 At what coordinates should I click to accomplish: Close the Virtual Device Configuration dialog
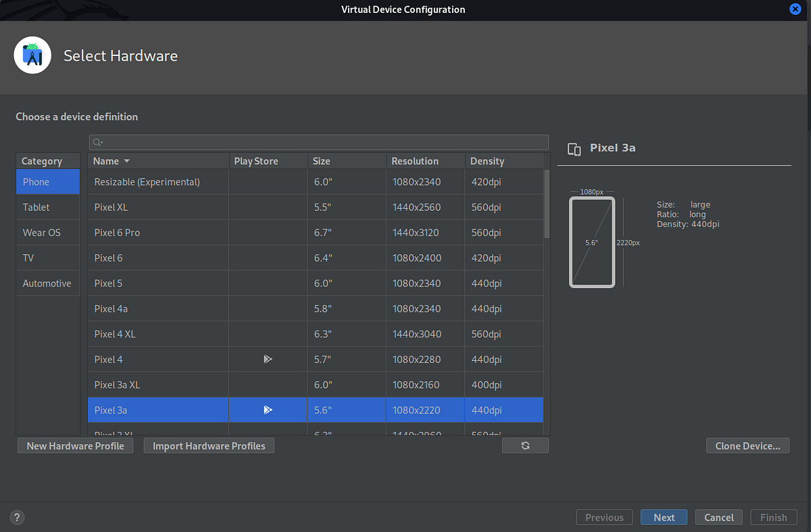point(795,9)
